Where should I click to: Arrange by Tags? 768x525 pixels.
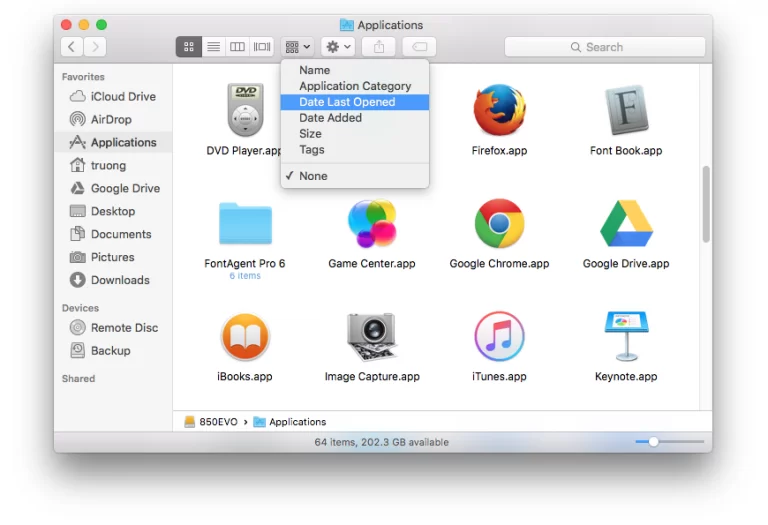[355, 150]
